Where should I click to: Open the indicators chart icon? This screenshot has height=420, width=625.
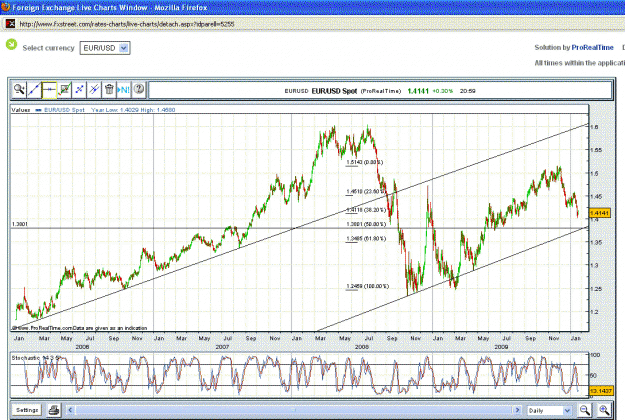coord(64,89)
